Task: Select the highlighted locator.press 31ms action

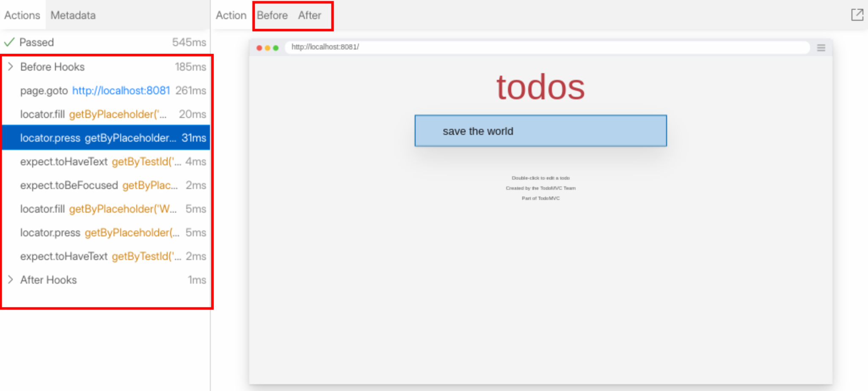Action: tap(106, 138)
